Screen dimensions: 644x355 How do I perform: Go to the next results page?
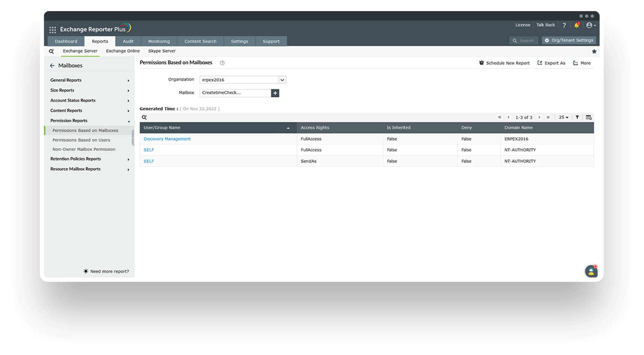point(539,118)
